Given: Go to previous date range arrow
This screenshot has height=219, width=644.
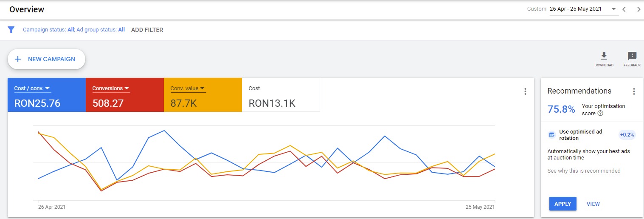Looking at the screenshot, I should [x=624, y=9].
